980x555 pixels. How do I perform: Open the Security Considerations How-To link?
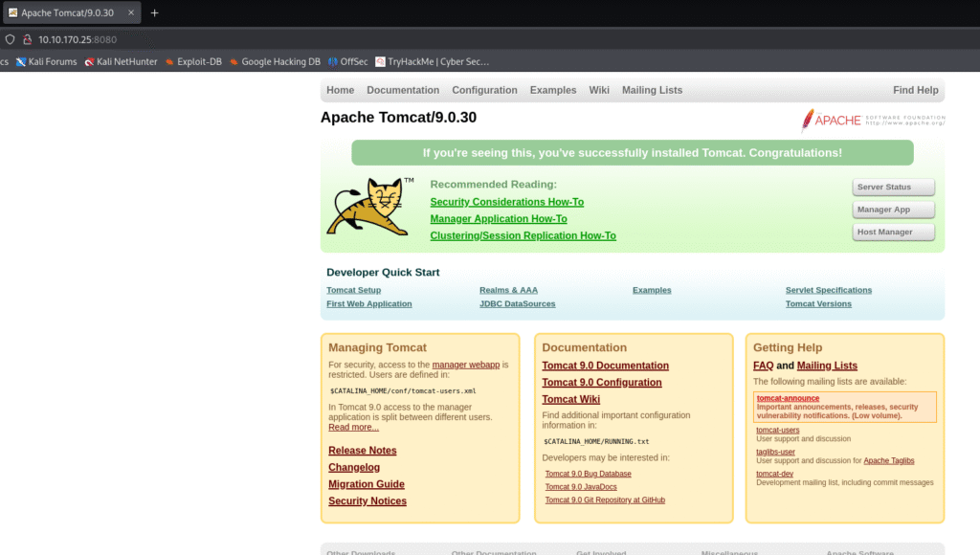[506, 202]
